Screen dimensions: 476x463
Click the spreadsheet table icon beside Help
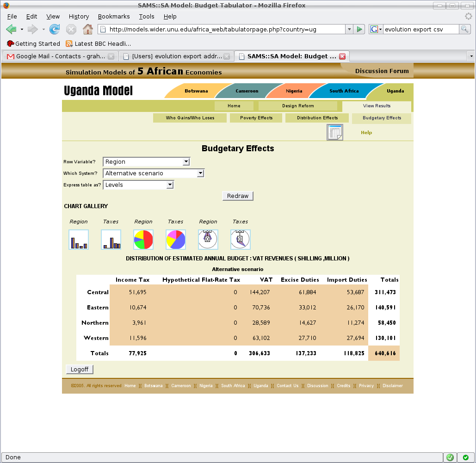pos(334,132)
